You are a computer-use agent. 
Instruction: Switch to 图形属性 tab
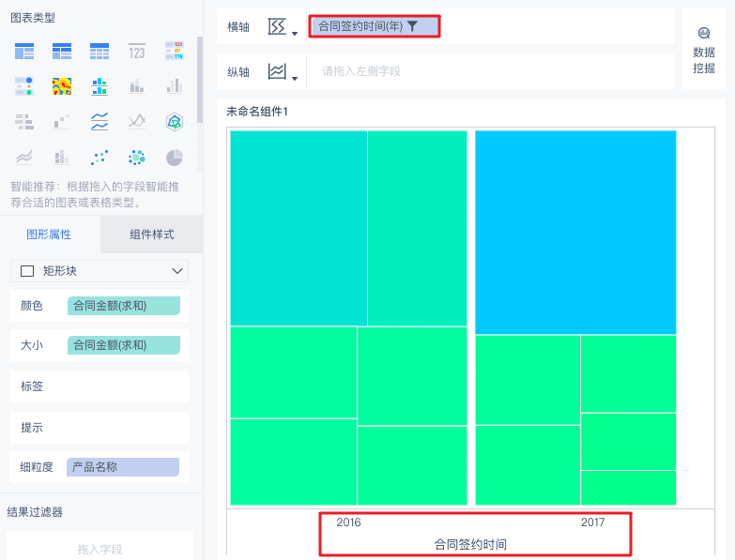pyautogui.click(x=49, y=235)
